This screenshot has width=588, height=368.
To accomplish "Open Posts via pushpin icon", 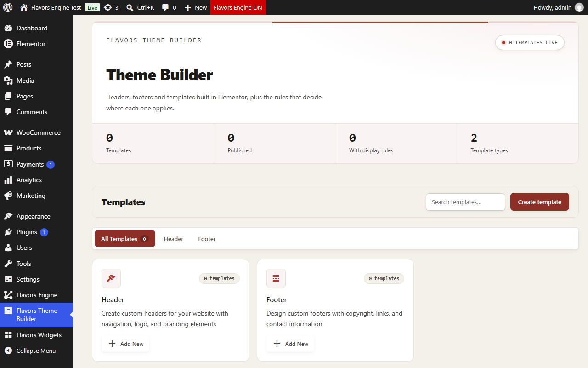I will point(8,64).
